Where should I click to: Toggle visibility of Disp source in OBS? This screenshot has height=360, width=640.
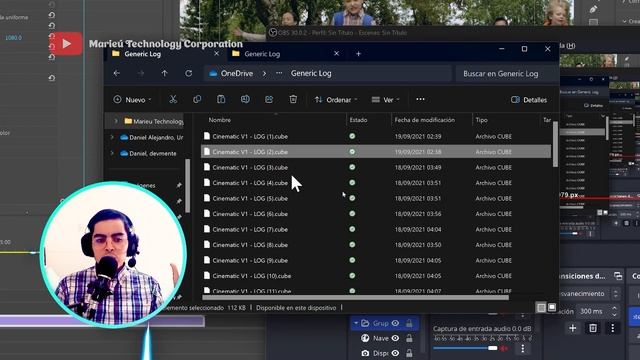pos(395,353)
